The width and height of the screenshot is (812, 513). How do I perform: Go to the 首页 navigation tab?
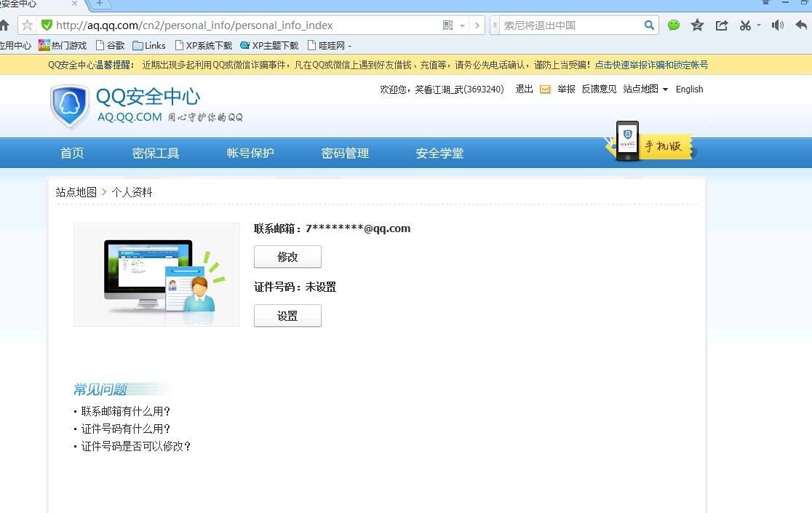72,154
